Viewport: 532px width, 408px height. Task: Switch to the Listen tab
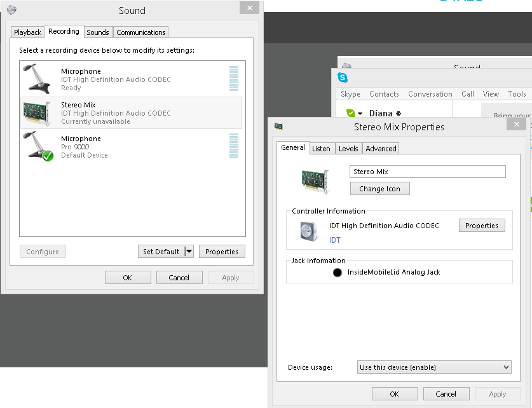point(322,148)
